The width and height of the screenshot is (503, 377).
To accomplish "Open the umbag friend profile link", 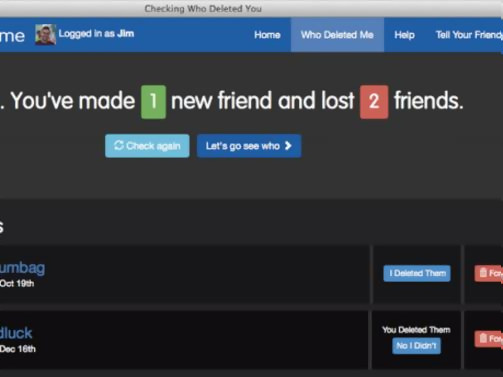I will (x=22, y=268).
